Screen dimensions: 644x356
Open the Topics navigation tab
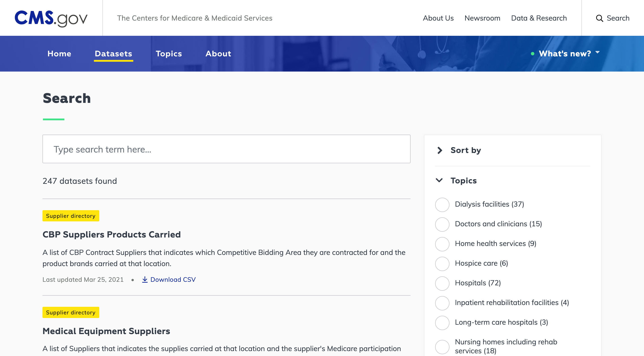tap(169, 54)
